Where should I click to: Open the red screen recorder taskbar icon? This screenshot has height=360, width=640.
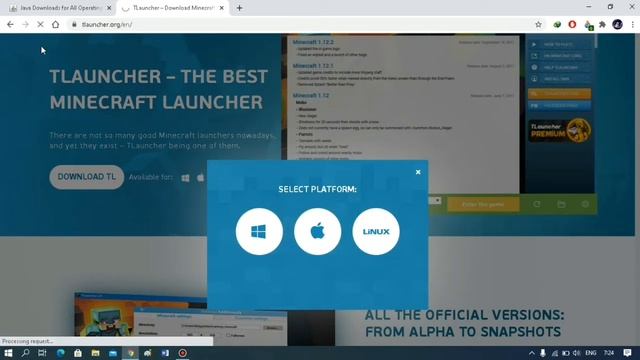click(x=182, y=353)
